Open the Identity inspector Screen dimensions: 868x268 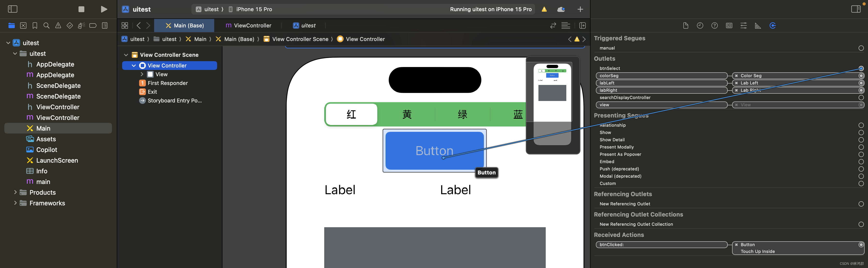tap(729, 26)
